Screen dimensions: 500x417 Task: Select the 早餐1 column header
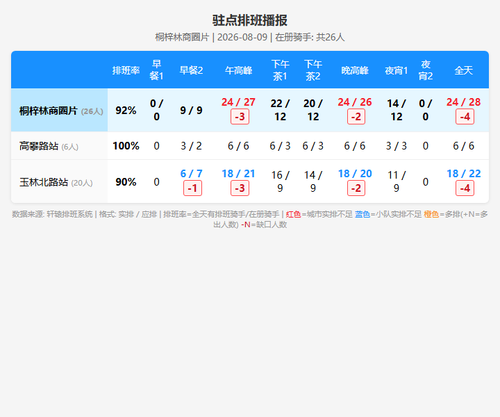click(156, 70)
